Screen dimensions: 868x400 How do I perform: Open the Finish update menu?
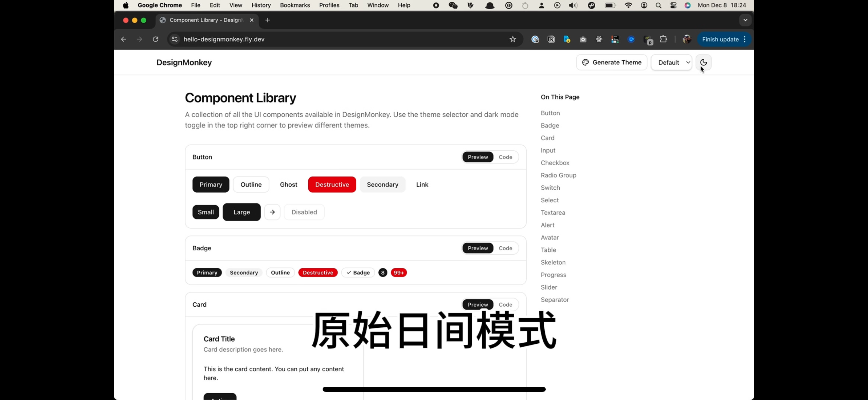[724, 39]
